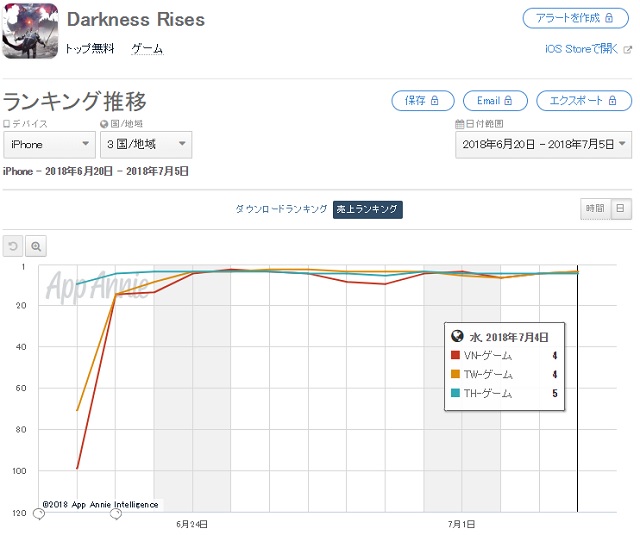The image size is (640, 535).
Task: Click the reset zoom undo icon
Action: click(14, 246)
